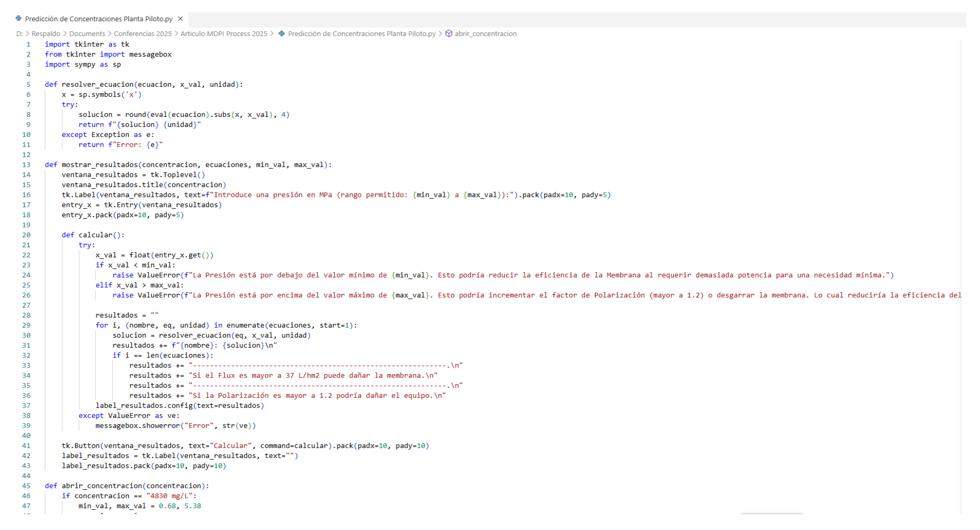The width and height of the screenshot is (980, 530).
Task: Click the chevron after Articulo MDPI Process 2025
Action: pyautogui.click(x=272, y=34)
